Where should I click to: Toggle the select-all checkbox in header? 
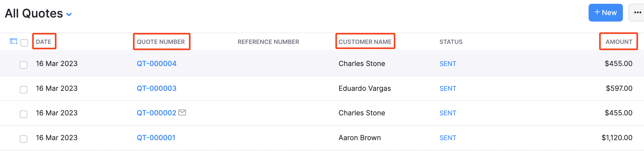(24, 43)
